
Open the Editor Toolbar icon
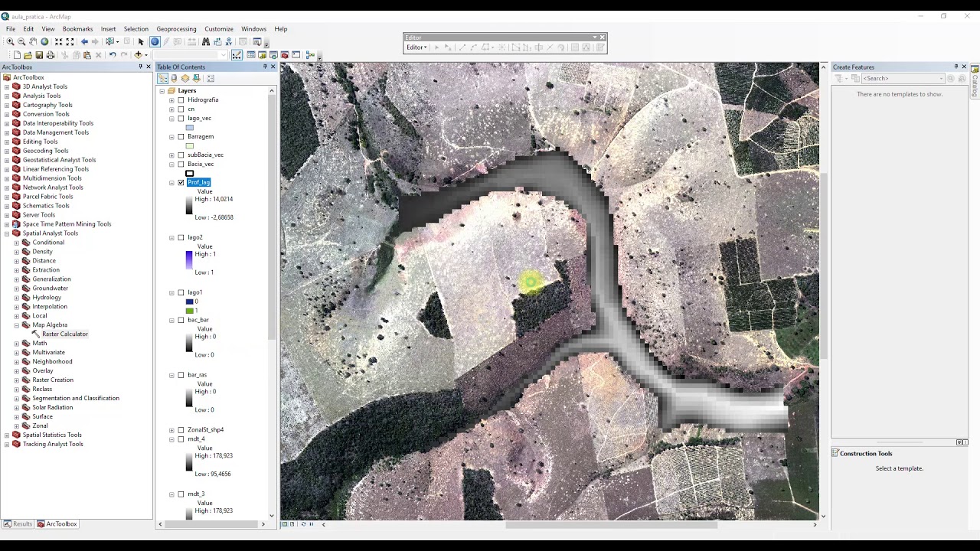point(237,55)
